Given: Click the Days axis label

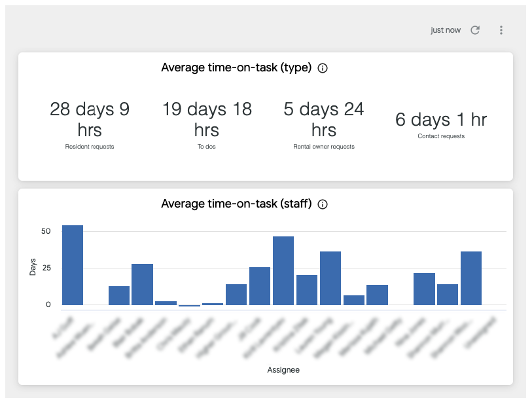Looking at the screenshot, I should [x=33, y=267].
